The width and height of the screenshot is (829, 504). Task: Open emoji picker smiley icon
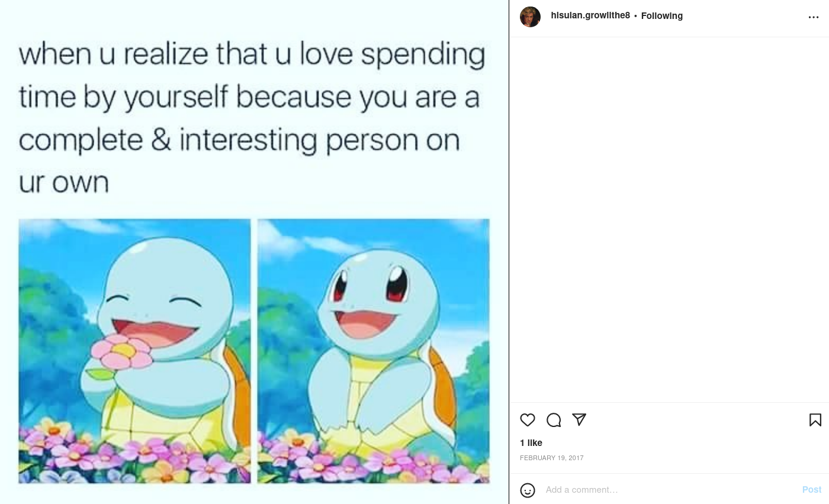tap(528, 490)
